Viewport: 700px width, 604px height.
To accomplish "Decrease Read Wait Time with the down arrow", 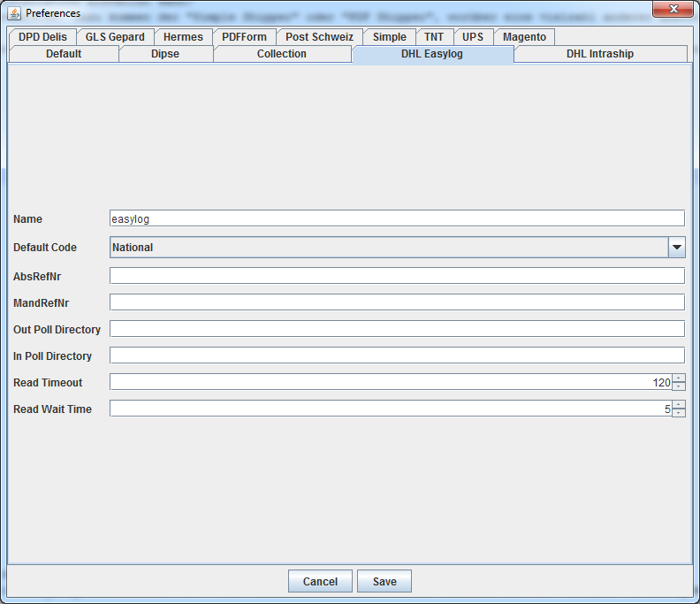I will [x=679, y=412].
